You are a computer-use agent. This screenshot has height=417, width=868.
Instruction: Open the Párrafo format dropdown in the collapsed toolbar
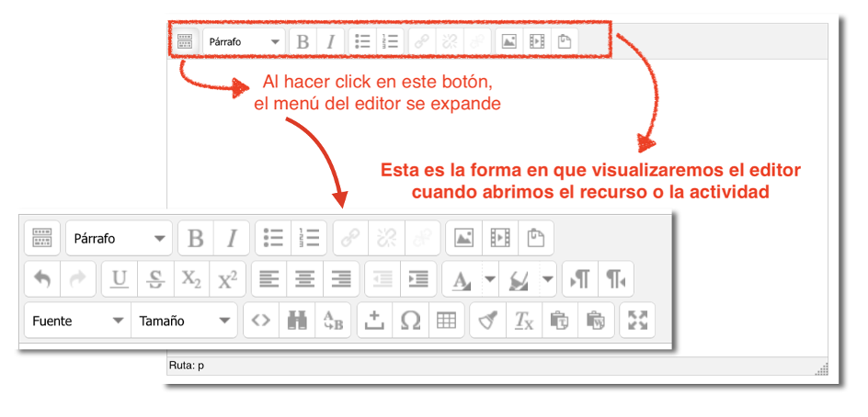click(x=245, y=41)
